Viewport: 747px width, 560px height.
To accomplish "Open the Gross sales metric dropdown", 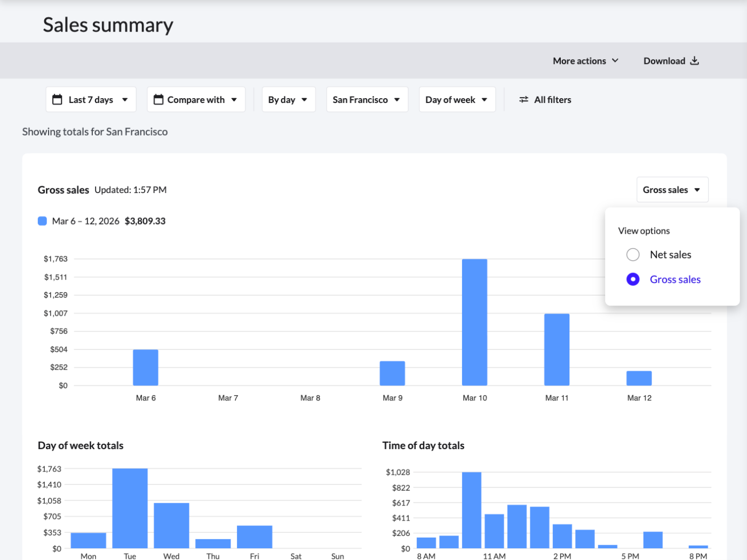I will [672, 189].
